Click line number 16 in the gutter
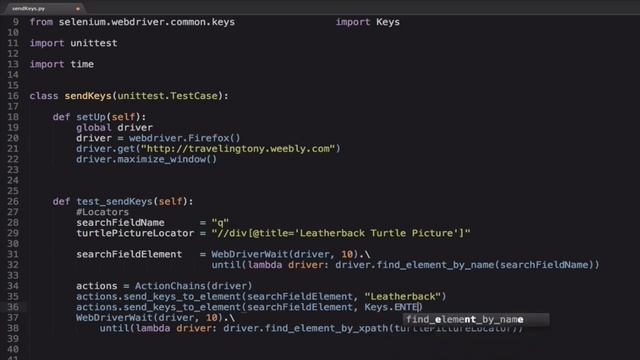Image resolution: width=640 pixels, height=360 pixels. [13, 96]
